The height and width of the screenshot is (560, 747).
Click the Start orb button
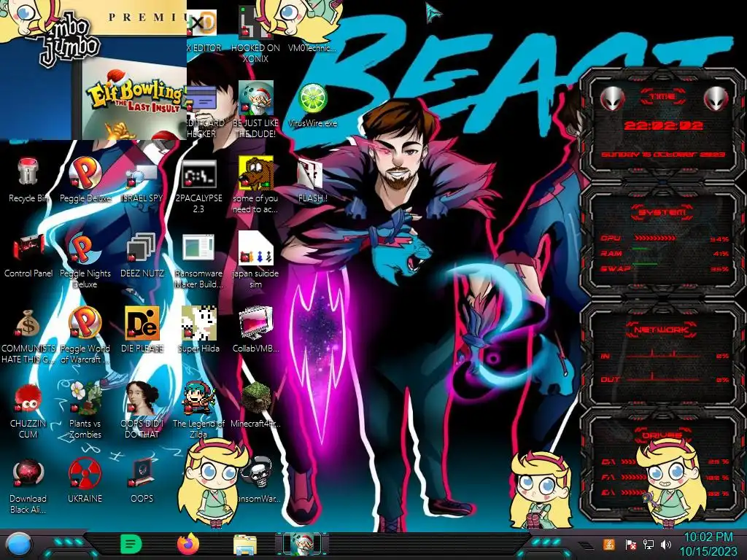pos(19,545)
